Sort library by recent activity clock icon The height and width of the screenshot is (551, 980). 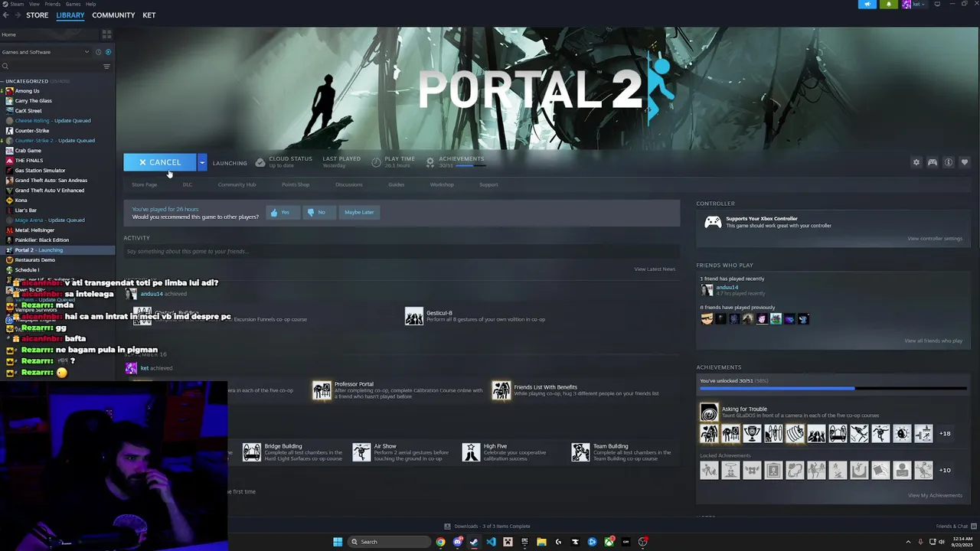pos(98,52)
